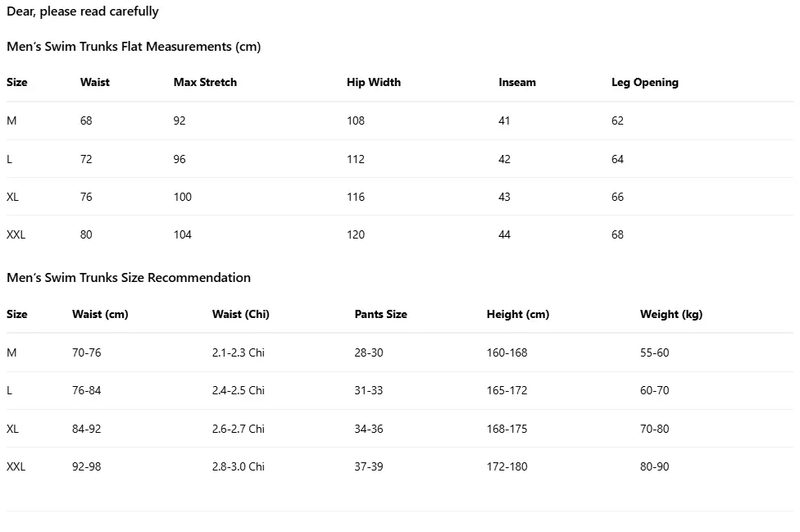This screenshot has height=532, width=800.
Task: Select the 'Pants Size' column header
Action: (380, 314)
